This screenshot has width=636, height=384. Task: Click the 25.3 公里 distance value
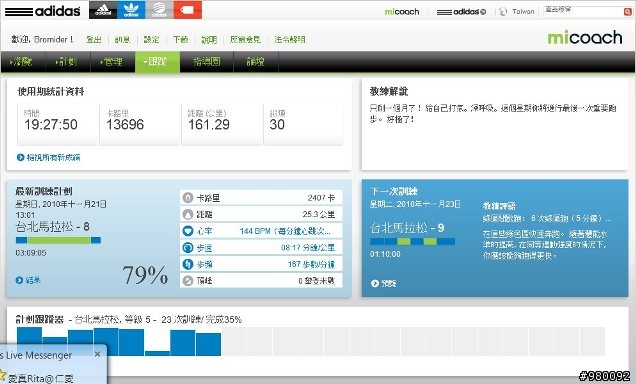pos(319,214)
